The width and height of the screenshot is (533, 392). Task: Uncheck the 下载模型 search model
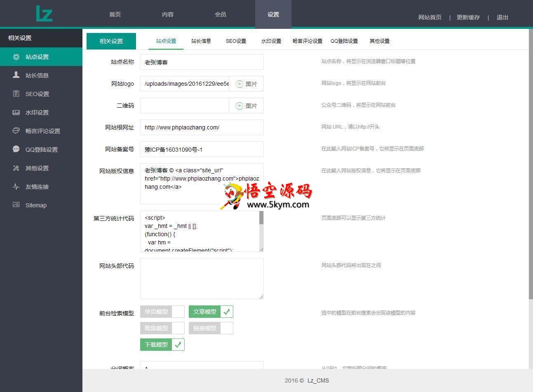click(x=162, y=345)
